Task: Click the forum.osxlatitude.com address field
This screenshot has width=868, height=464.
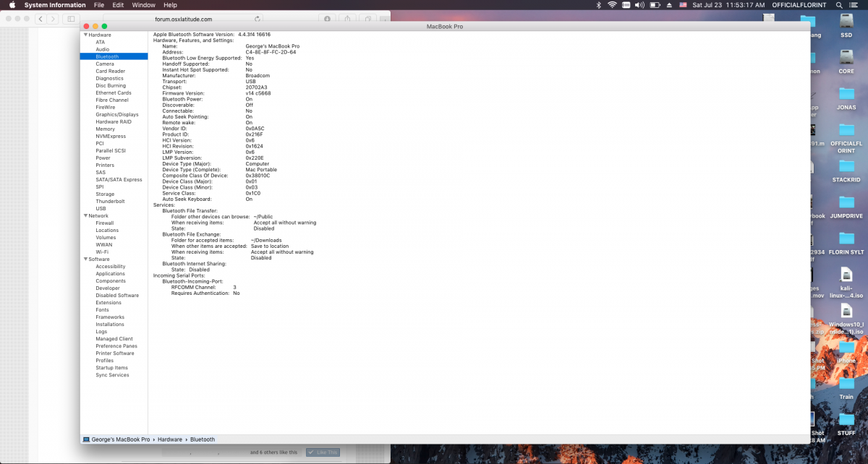Action: (x=184, y=19)
